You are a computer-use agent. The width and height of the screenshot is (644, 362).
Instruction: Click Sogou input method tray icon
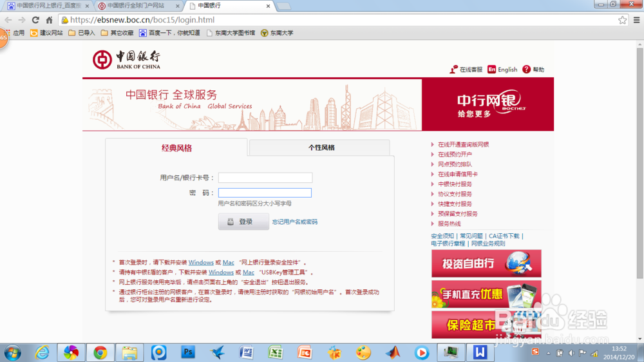[535, 351]
